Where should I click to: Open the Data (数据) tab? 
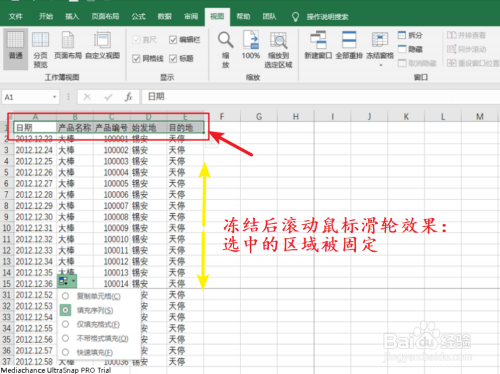pos(165,16)
